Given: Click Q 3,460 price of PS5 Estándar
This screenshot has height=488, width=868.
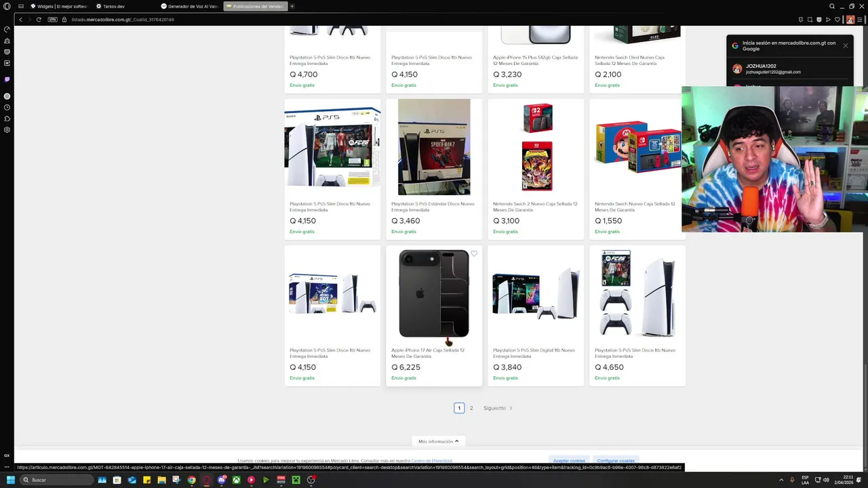Looking at the screenshot, I should 406,221.
